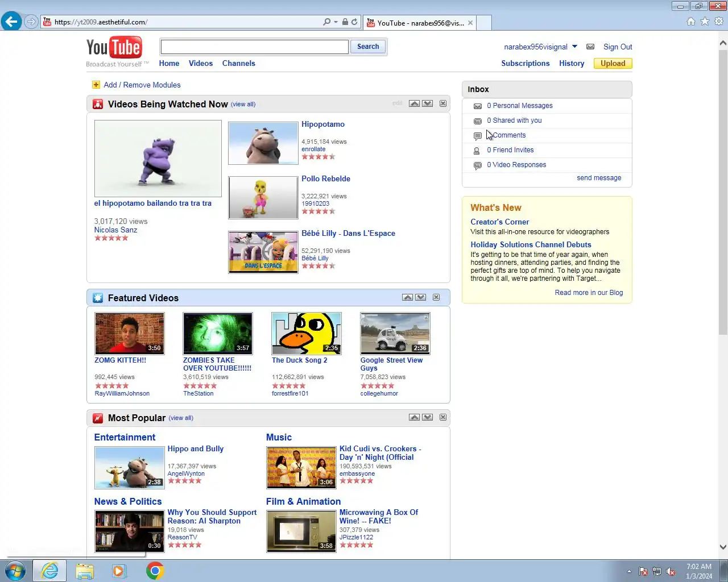
Task: Click the clock showing 7:02 AM
Action: click(x=699, y=567)
